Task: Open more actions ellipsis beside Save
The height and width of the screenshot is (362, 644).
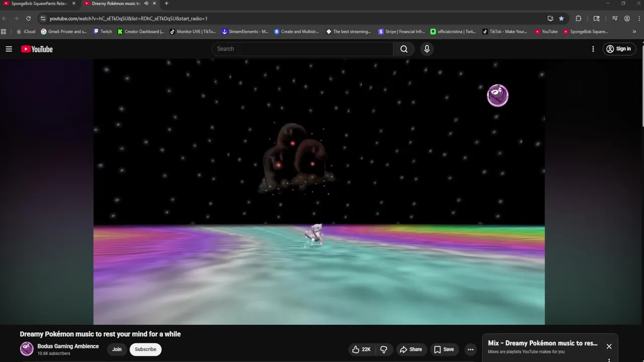Action: (x=470, y=349)
